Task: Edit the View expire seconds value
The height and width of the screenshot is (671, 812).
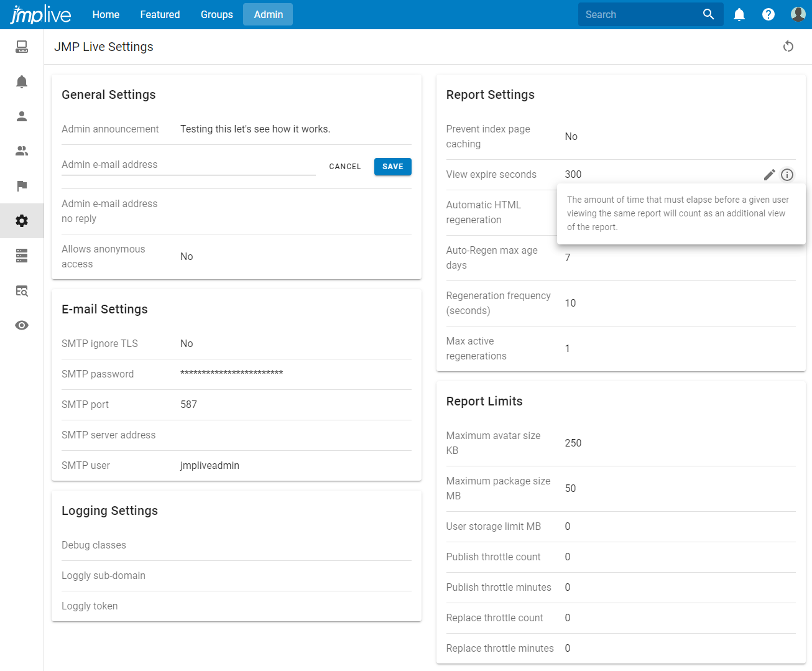Action: [x=769, y=175]
